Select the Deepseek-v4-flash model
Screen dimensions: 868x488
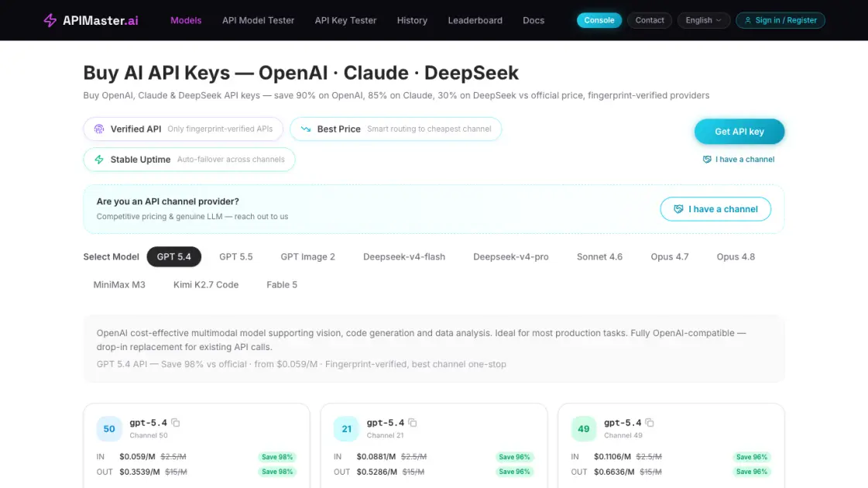coord(404,257)
